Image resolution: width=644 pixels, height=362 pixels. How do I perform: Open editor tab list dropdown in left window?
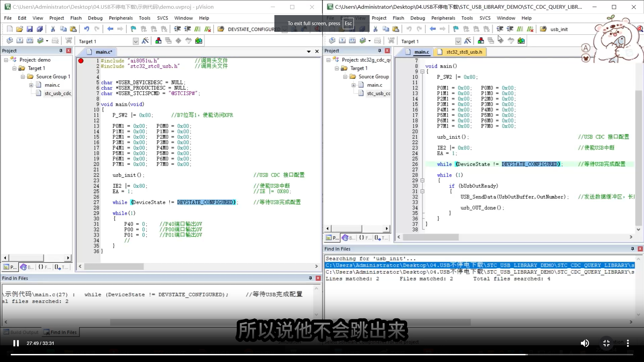pyautogui.click(x=309, y=52)
